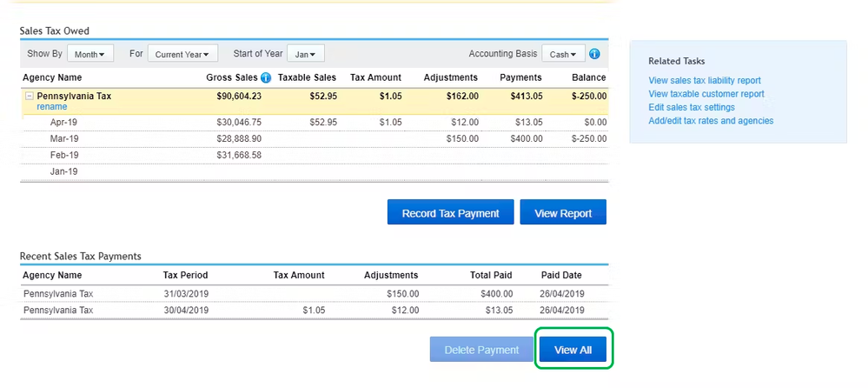Click the info icon beside Gross Sales
This screenshot has height=388, width=868.
(x=266, y=78)
